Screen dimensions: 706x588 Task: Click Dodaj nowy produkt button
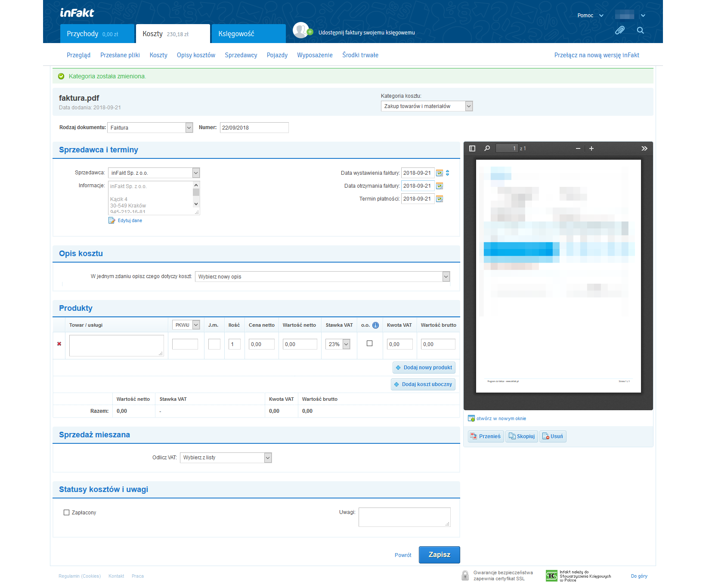[424, 368]
